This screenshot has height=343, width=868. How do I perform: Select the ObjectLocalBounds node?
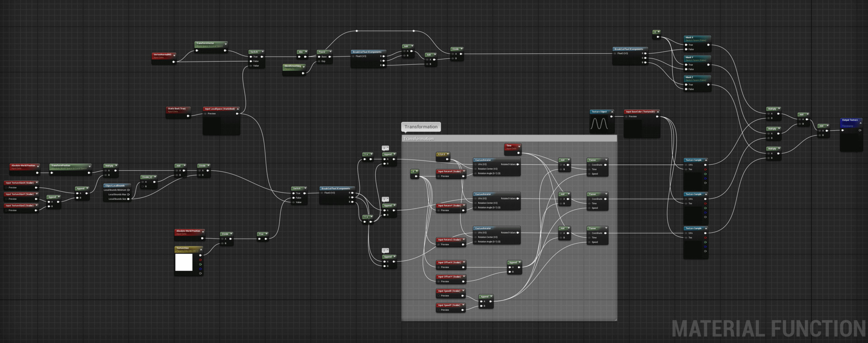pos(117,186)
